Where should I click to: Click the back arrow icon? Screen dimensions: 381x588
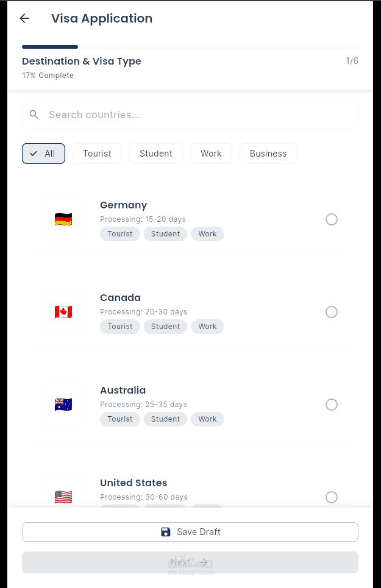pyautogui.click(x=25, y=18)
